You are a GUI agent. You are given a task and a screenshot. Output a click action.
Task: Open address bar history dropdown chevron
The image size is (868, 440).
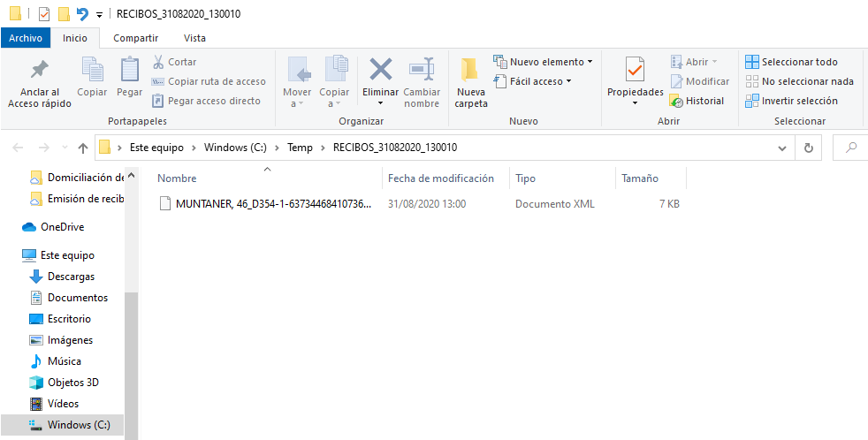(782, 148)
